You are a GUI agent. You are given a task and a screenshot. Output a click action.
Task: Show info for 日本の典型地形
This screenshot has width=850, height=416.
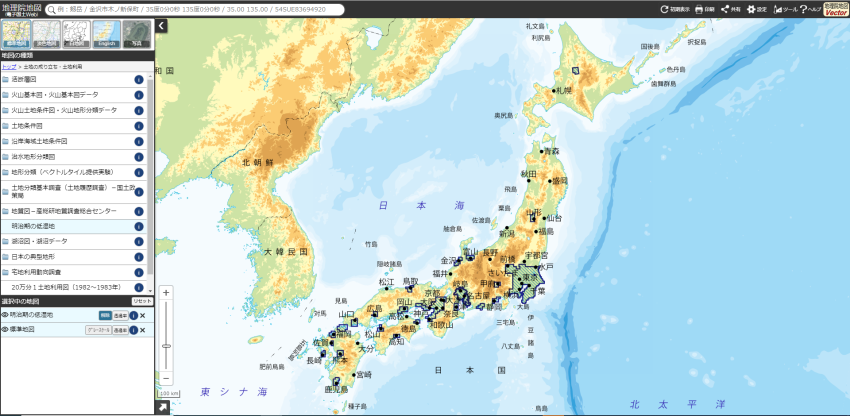click(139, 257)
